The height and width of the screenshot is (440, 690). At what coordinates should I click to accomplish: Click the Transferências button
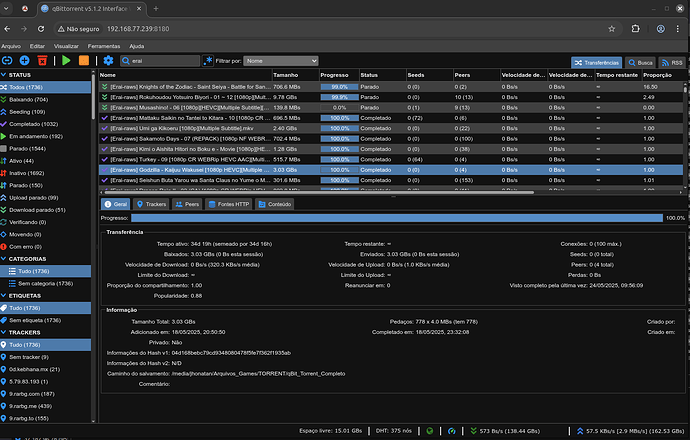point(596,62)
